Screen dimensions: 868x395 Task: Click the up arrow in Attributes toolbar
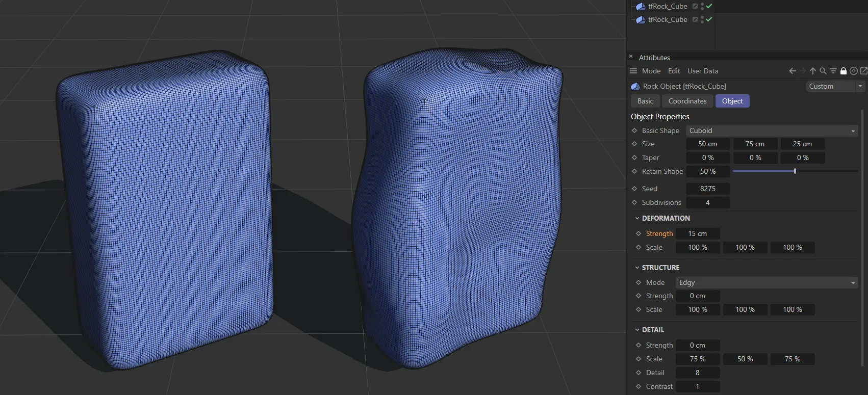pyautogui.click(x=813, y=71)
